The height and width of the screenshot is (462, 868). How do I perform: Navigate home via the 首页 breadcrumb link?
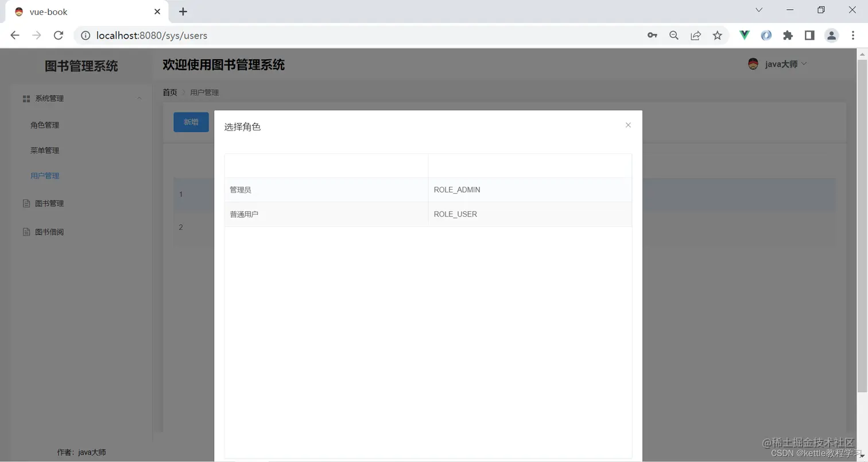click(169, 92)
